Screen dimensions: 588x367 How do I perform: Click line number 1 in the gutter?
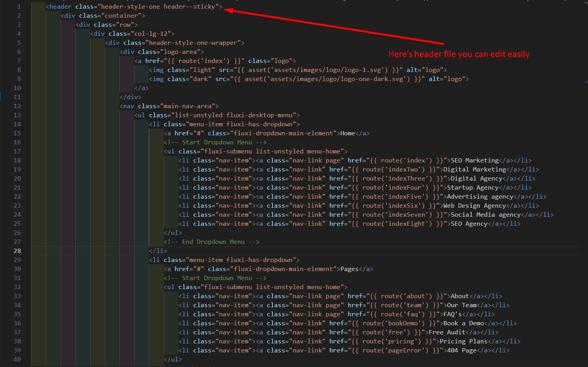(19, 7)
